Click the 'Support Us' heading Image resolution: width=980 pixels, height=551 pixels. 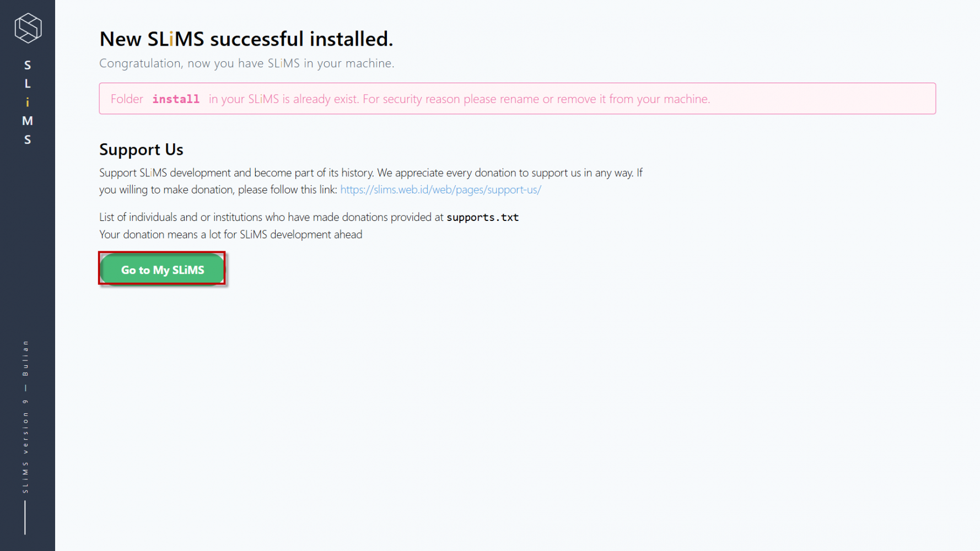pyautogui.click(x=141, y=150)
